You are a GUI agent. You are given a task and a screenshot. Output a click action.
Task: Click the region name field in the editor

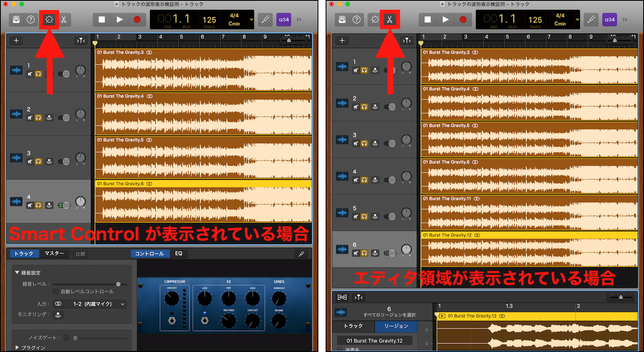tap(374, 341)
